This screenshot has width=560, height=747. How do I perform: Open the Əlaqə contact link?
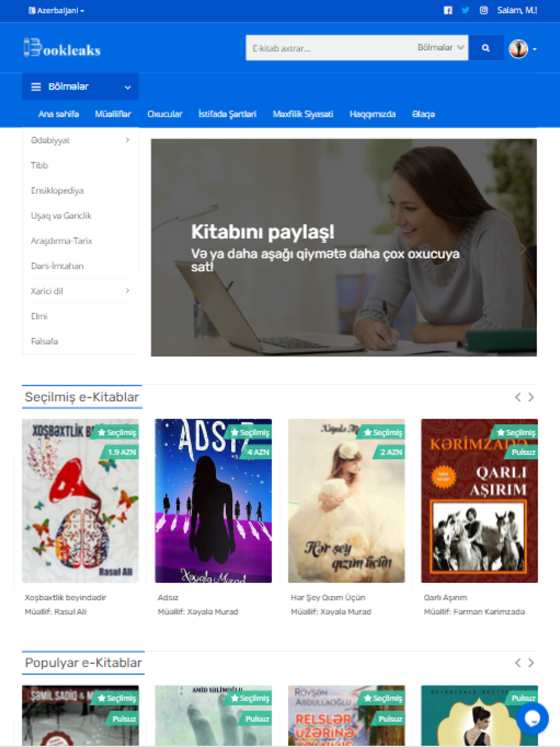pyautogui.click(x=423, y=114)
